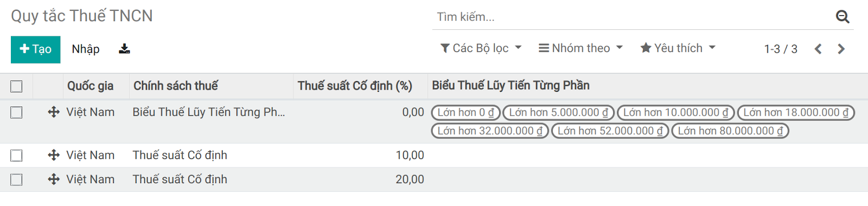The image size is (868, 206).
Task: Click the Nhập import button
Action: click(86, 49)
